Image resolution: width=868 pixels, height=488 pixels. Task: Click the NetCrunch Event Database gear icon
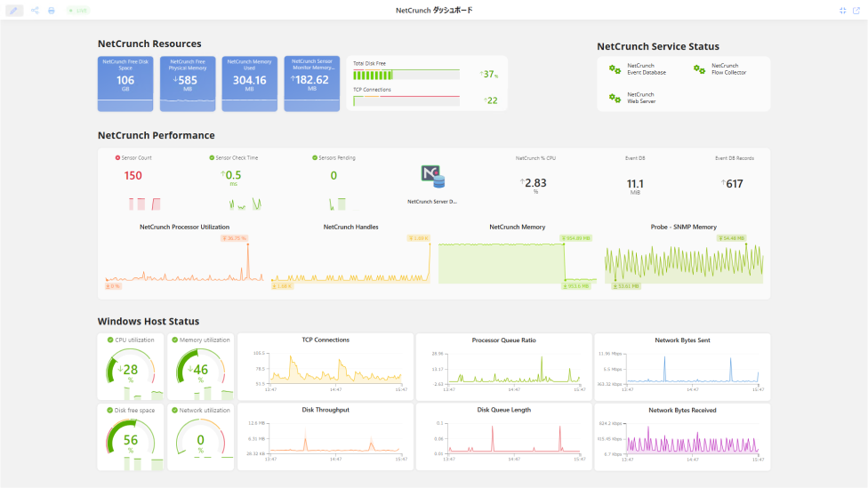point(615,69)
